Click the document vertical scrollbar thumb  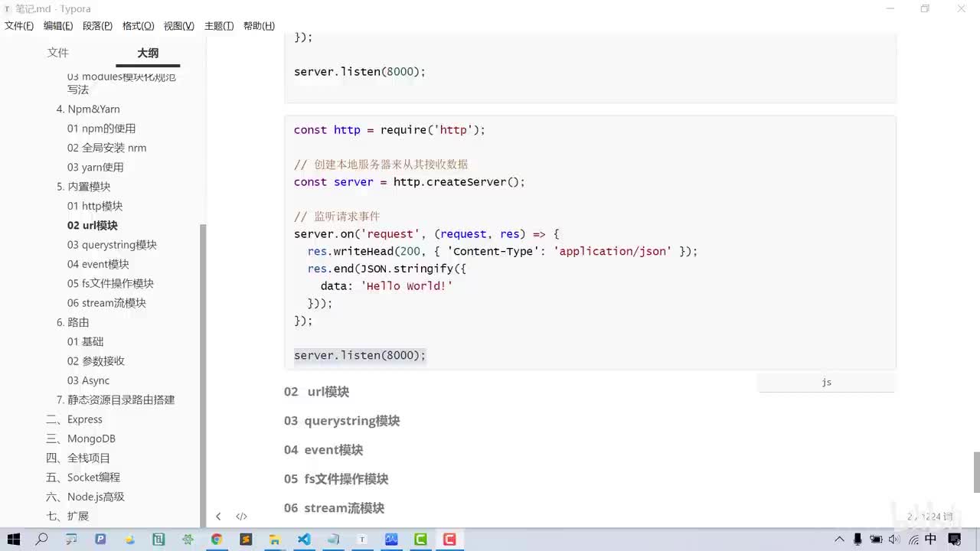point(976,472)
